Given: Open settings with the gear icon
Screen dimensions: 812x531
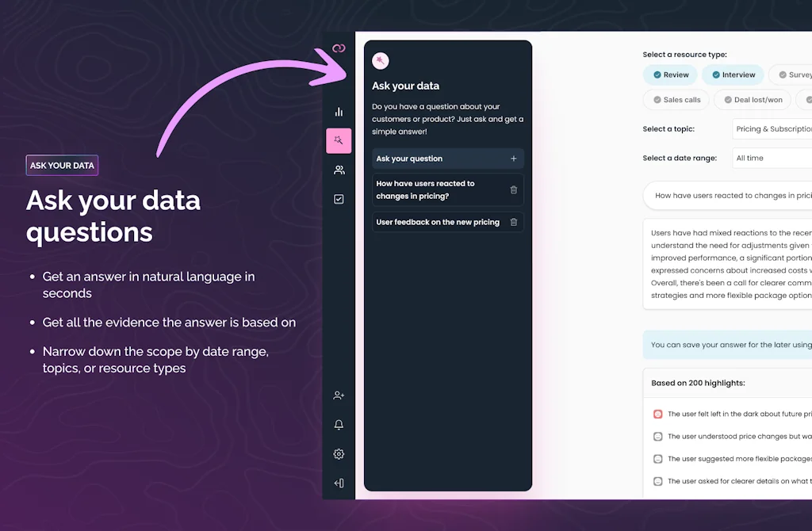Looking at the screenshot, I should 339,453.
